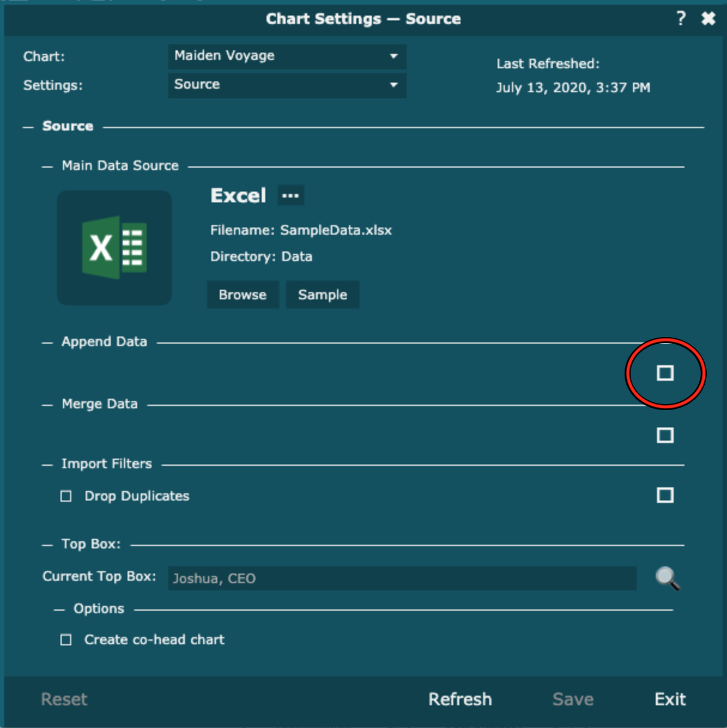
Task: Click the square icon under Append Data
Action: pyautogui.click(x=665, y=373)
